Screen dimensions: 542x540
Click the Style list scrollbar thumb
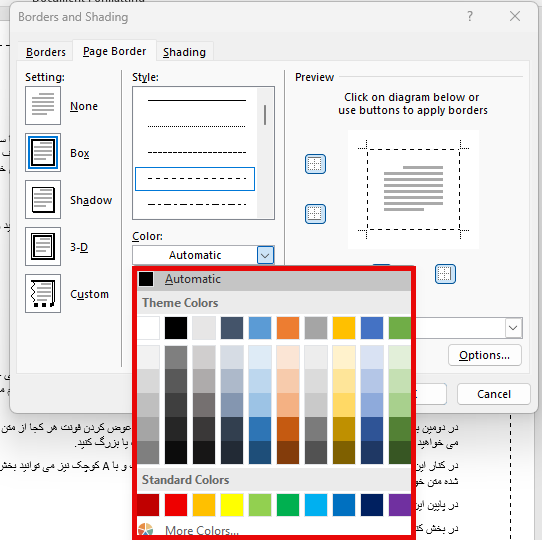(x=265, y=115)
